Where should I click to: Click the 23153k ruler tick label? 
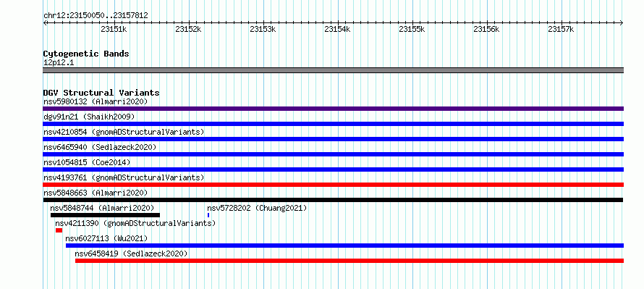[263, 29]
